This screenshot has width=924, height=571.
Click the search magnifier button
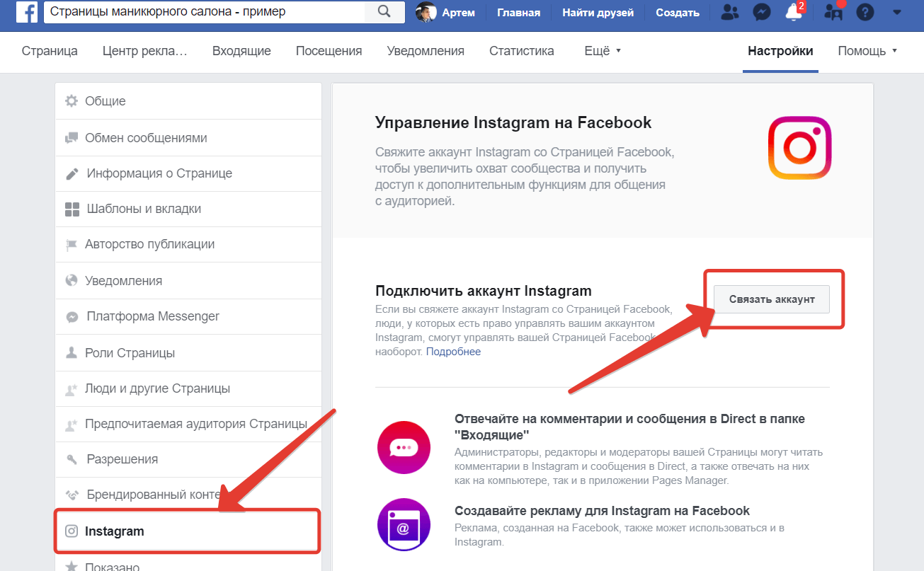coord(384,12)
